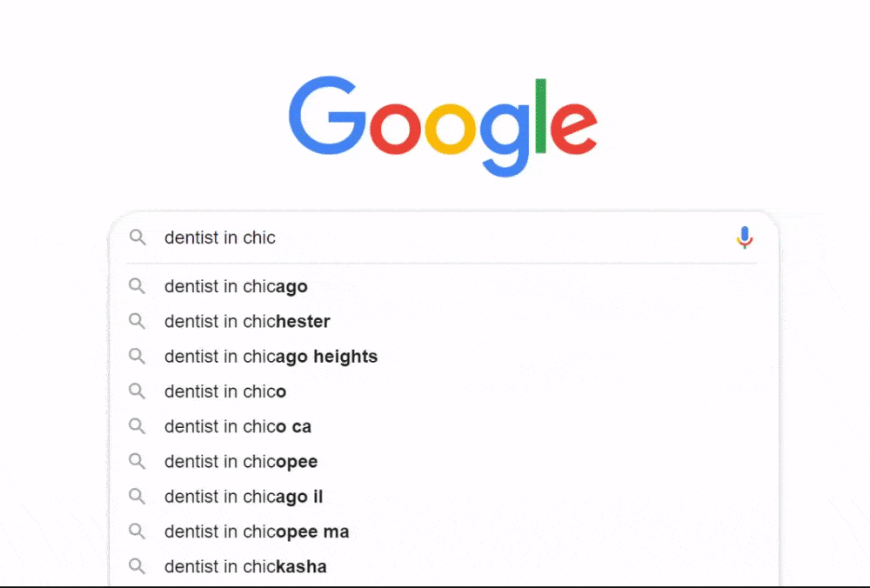Select the "dentist in chichester" suggestion

point(247,321)
